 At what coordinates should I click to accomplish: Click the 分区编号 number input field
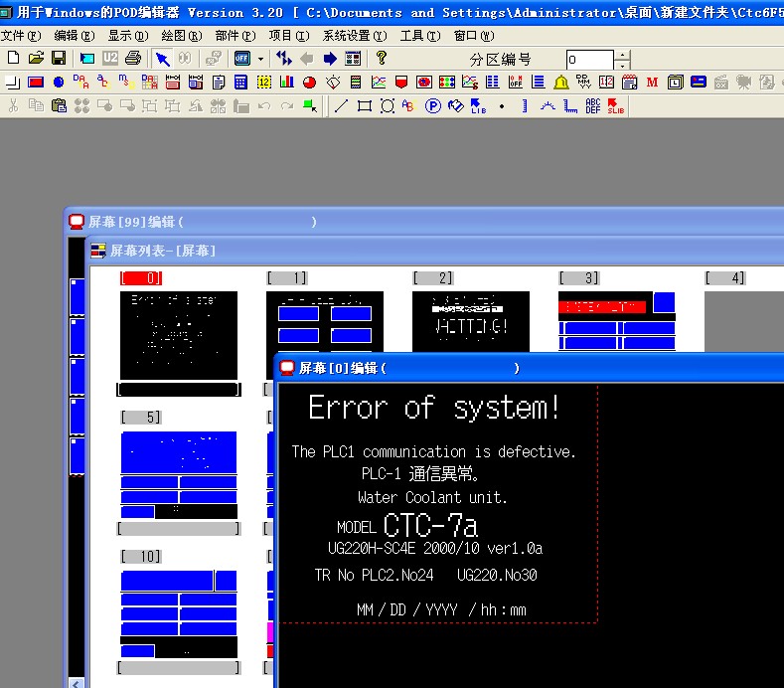tap(588, 60)
